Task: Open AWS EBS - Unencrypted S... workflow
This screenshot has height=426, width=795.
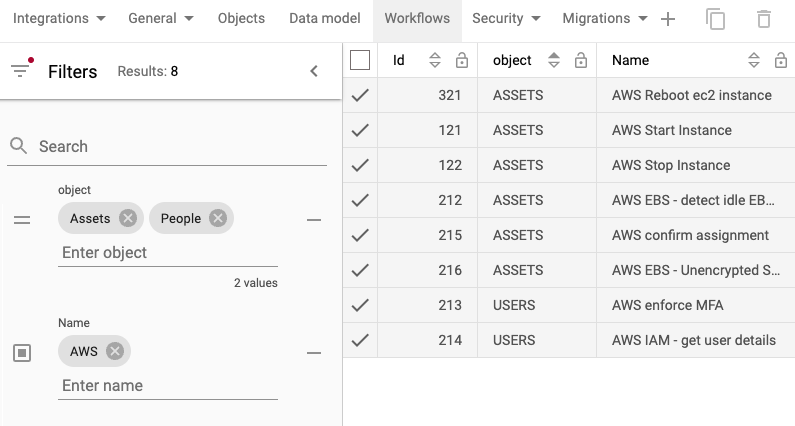Action: pos(696,270)
